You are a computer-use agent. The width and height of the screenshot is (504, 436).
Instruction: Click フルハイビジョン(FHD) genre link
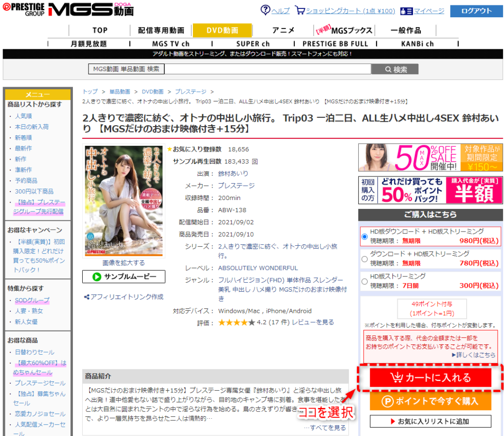coord(252,280)
